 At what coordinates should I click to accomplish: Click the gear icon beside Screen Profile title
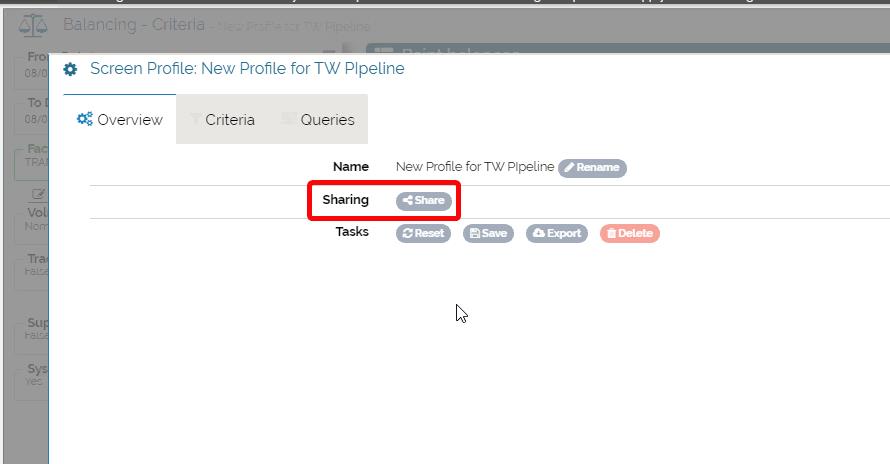(70, 70)
